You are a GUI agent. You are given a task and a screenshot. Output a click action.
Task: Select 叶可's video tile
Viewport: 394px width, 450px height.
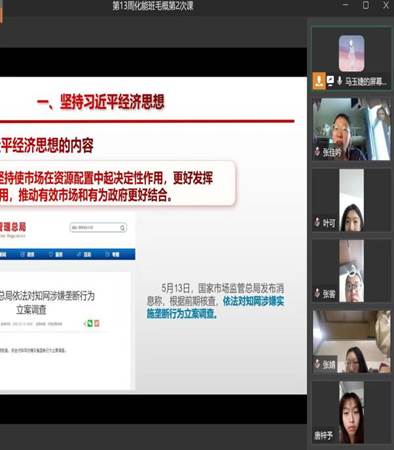pos(351,200)
